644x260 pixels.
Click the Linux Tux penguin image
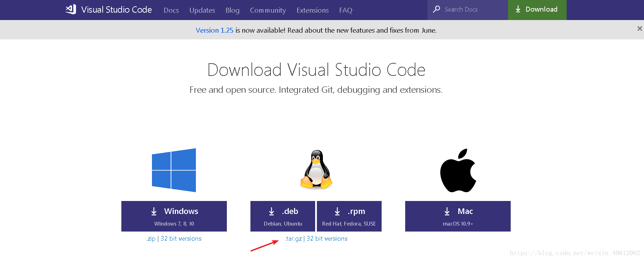(316, 169)
